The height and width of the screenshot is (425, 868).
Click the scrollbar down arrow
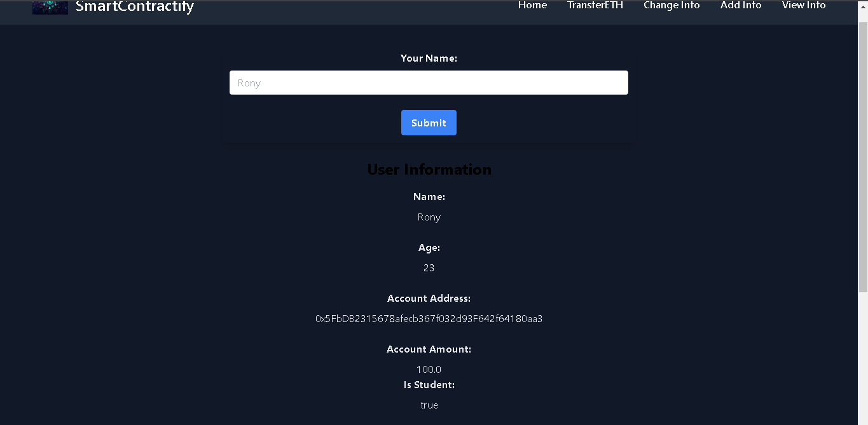tap(864, 420)
